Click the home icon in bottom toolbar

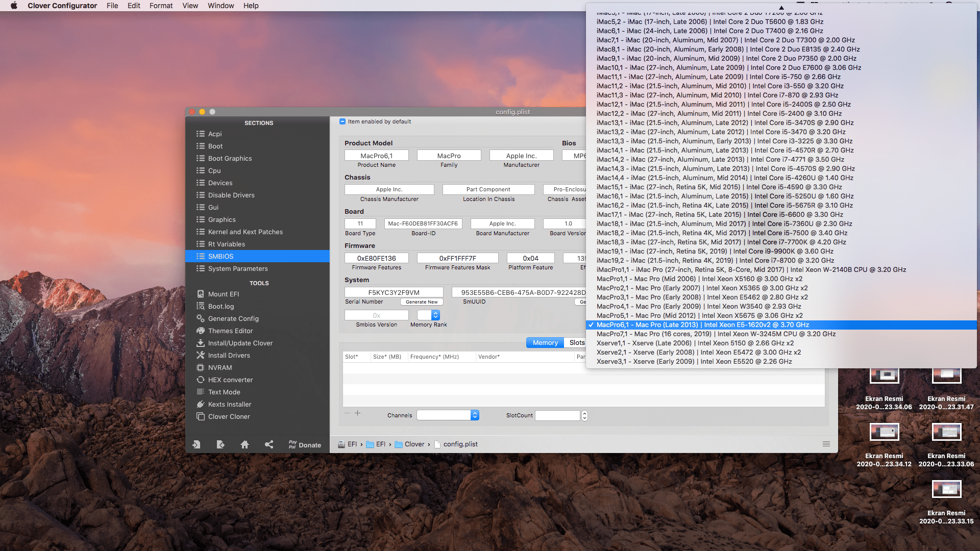244,444
